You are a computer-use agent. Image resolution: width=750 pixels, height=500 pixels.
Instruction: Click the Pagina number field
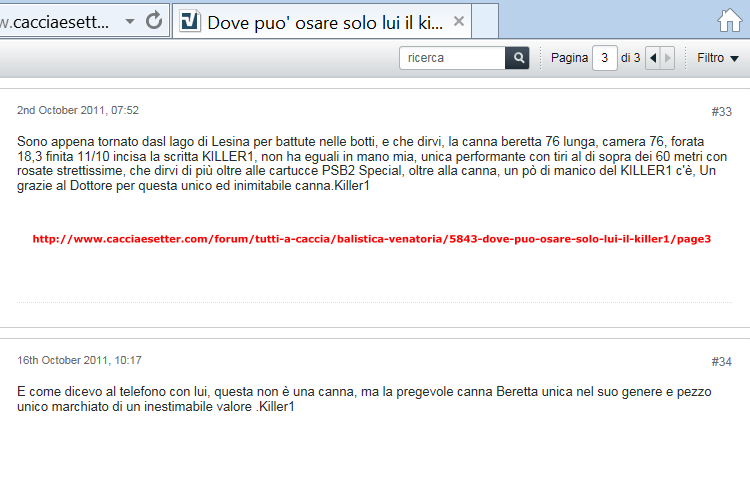605,58
